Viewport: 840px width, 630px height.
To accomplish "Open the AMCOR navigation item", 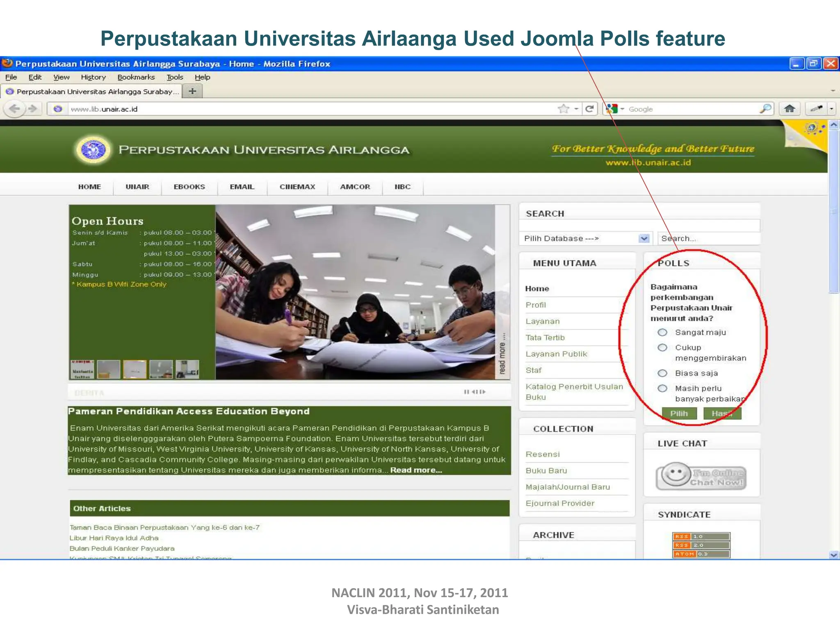I will point(355,187).
